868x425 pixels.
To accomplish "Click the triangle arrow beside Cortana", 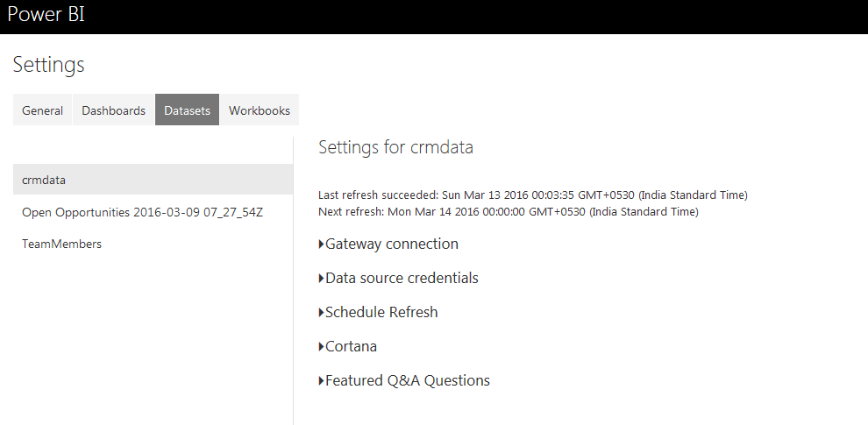I will point(321,347).
